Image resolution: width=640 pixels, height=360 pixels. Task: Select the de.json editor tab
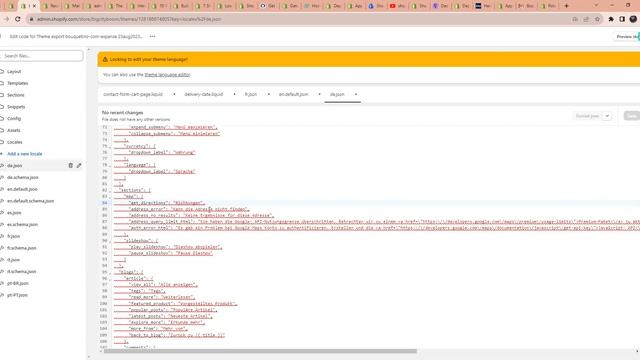tap(337, 94)
